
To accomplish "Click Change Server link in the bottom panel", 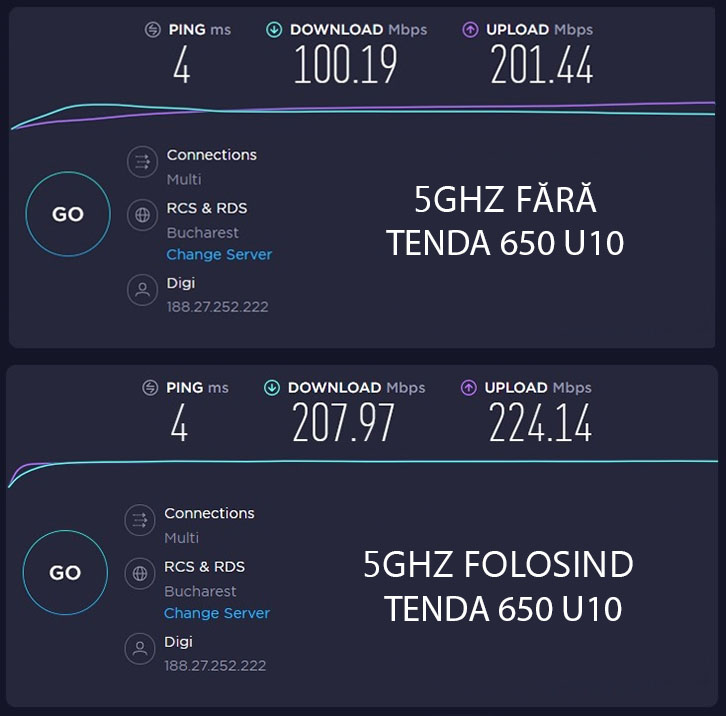I will click(x=217, y=613).
